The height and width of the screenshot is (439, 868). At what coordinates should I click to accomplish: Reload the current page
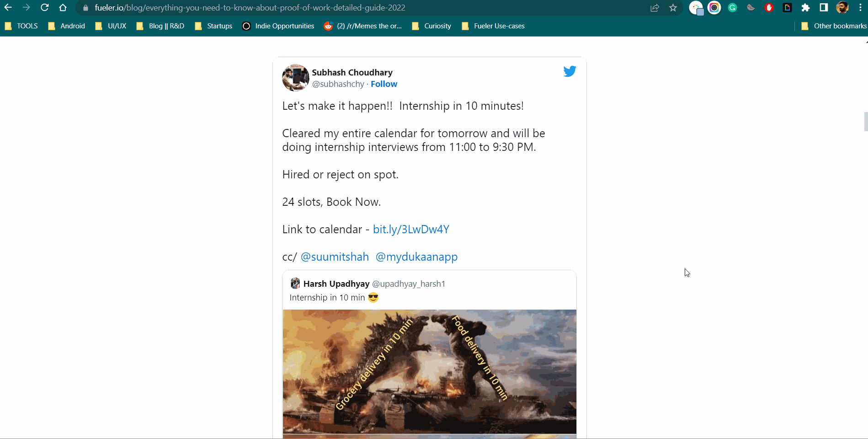coord(44,8)
